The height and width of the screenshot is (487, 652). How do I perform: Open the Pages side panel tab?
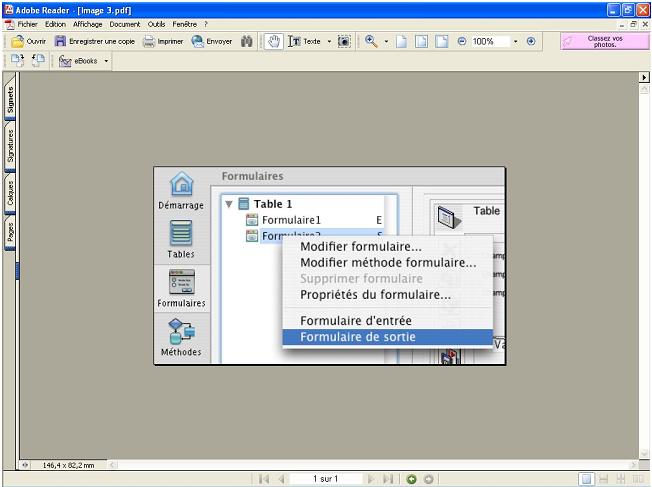tap(10, 233)
